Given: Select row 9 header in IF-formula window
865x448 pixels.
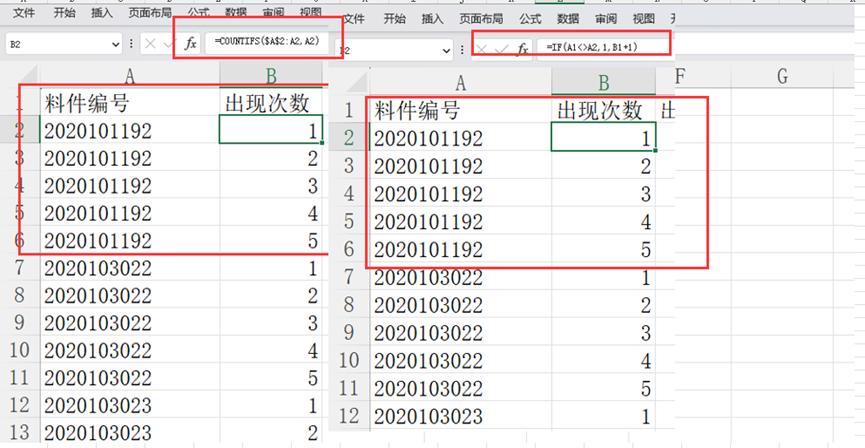Looking at the screenshot, I should click(x=349, y=333).
